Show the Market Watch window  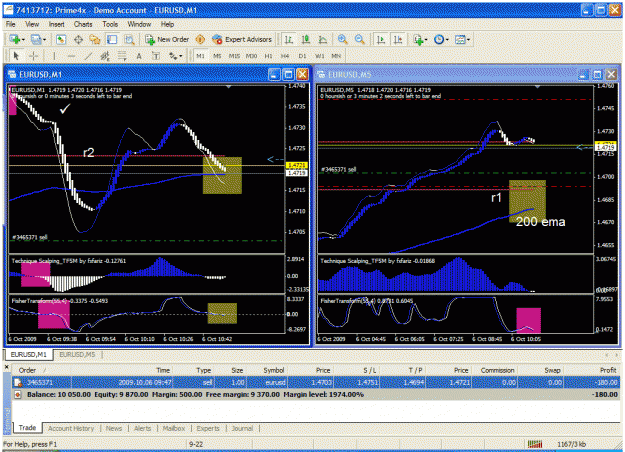coord(61,39)
